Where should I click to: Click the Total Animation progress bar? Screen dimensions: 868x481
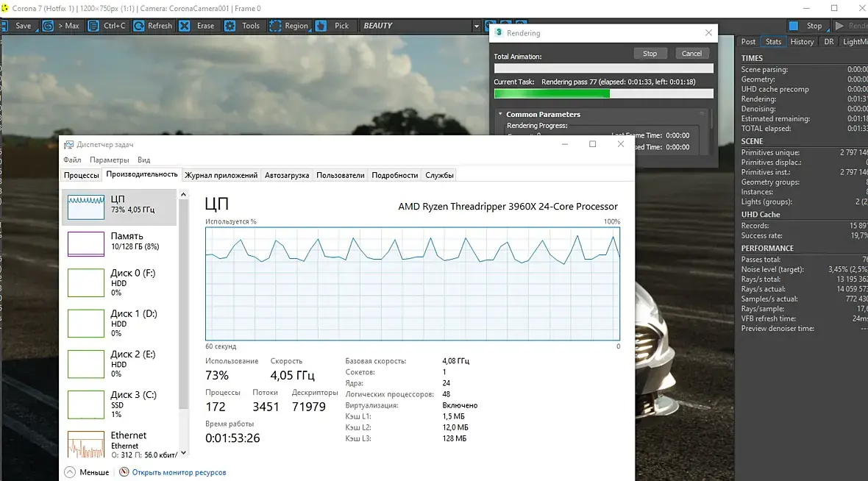click(603, 68)
